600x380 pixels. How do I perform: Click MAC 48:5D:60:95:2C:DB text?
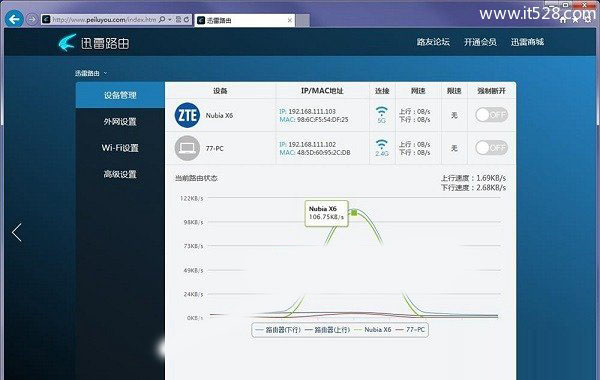[315, 153]
